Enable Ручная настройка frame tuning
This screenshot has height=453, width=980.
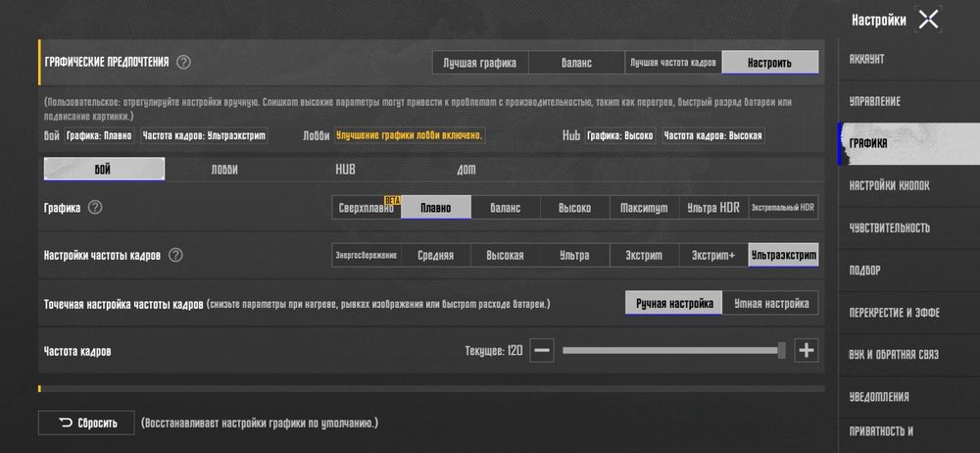click(674, 303)
